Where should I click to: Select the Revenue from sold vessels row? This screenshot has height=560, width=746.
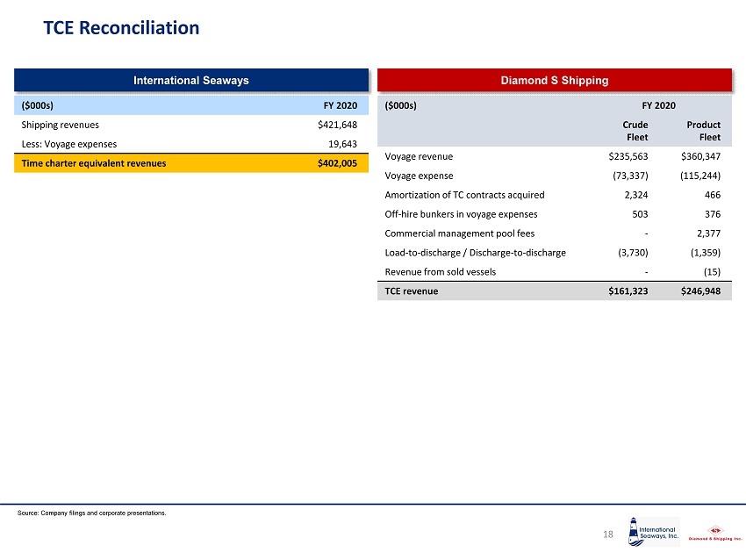(440, 272)
